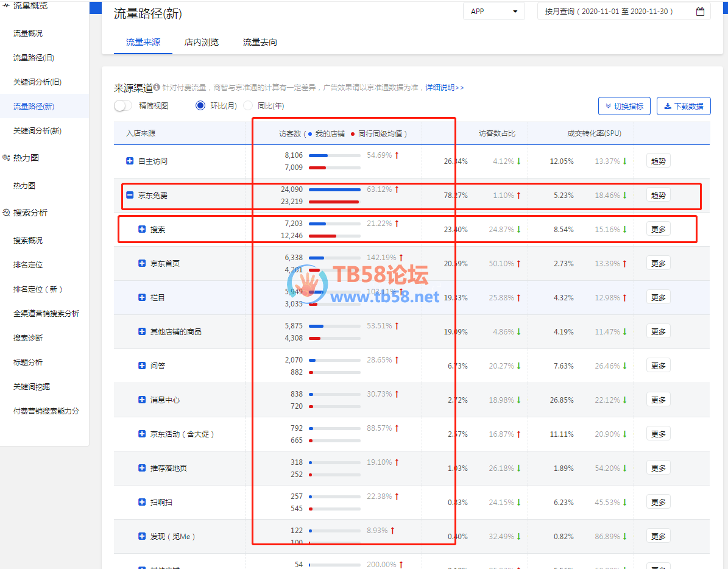
Task: Expand the 扫啊扫 row
Action: tap(142, 502)
